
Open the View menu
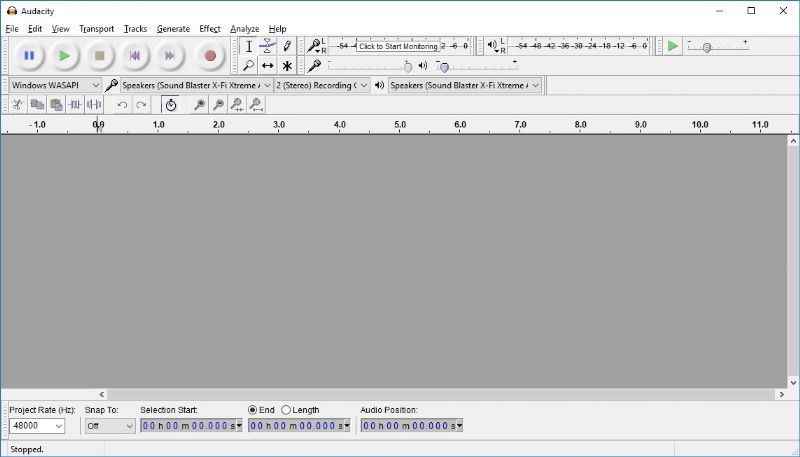[60, 29]
